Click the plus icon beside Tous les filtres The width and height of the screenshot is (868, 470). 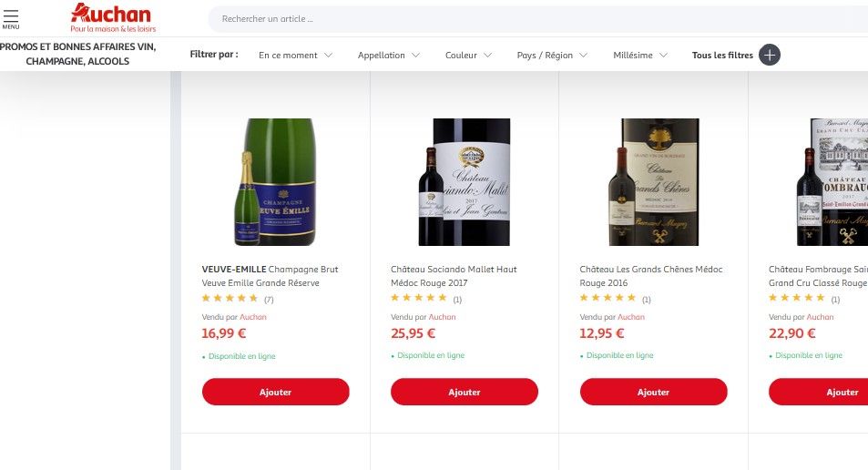770,55
